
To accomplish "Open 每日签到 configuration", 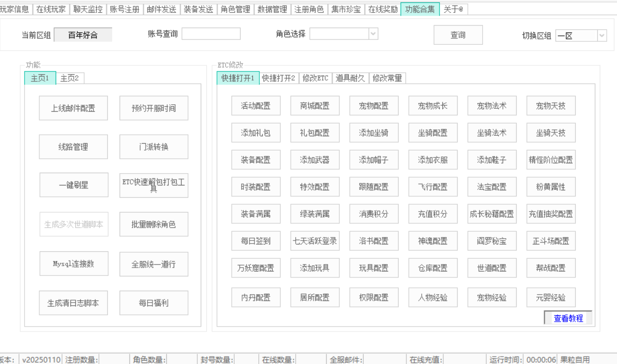I will click(256, 241).
